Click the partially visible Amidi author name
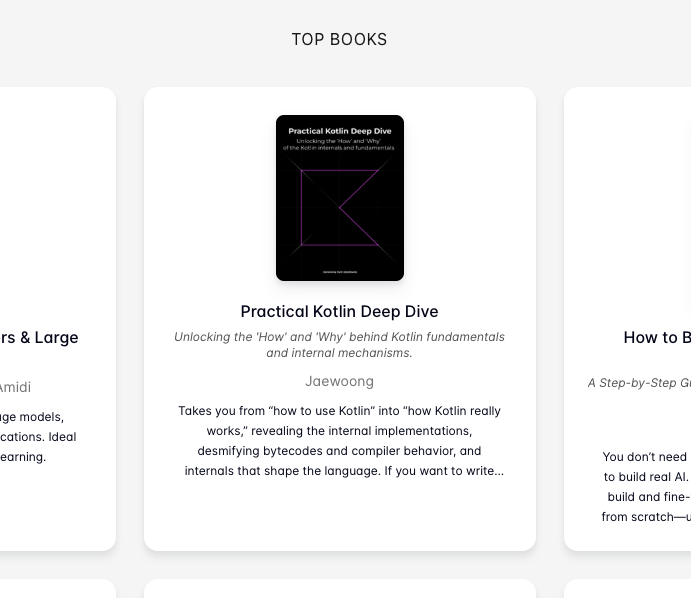691x598 pixels. pyautogui.click(x=15, y=387)
